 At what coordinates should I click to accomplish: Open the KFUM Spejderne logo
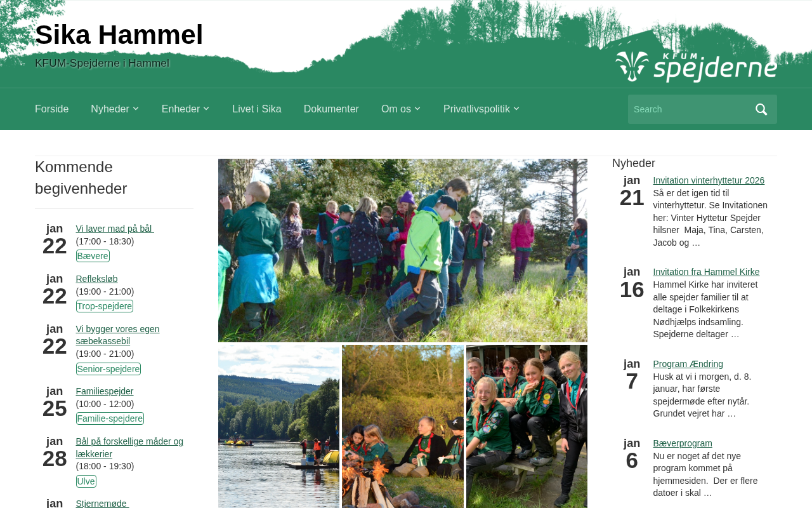pos(696,67)
